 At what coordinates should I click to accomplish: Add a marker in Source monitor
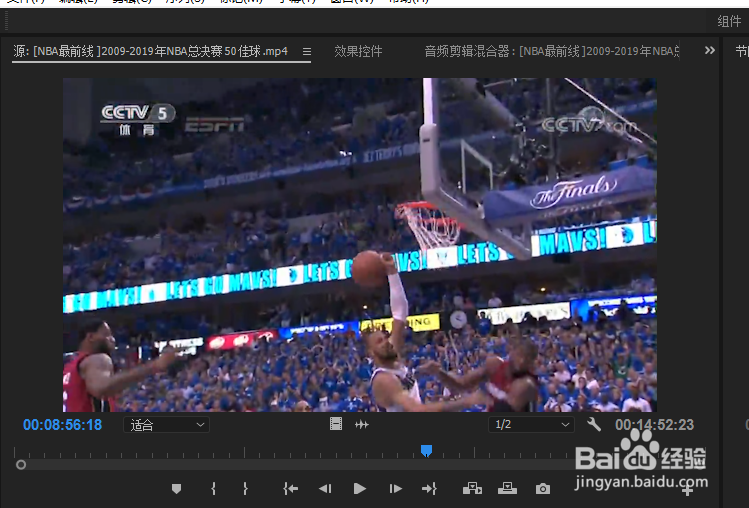[x=176, y=488]
